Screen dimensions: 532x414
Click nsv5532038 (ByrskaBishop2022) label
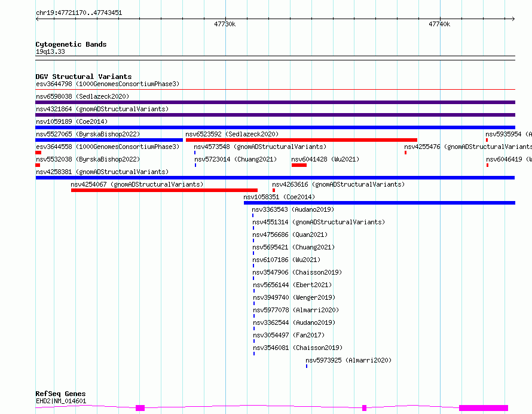click(x=88, y=159)
